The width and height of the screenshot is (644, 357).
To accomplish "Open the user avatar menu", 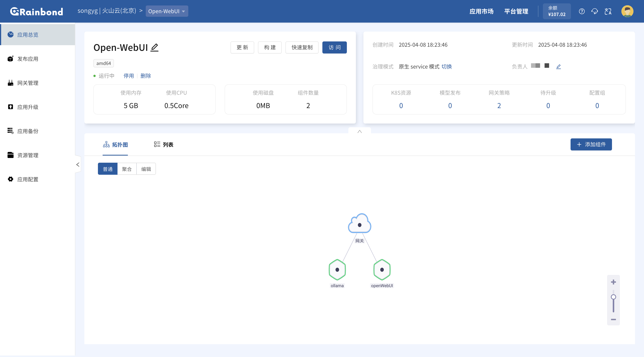I will tap(627, 11).
